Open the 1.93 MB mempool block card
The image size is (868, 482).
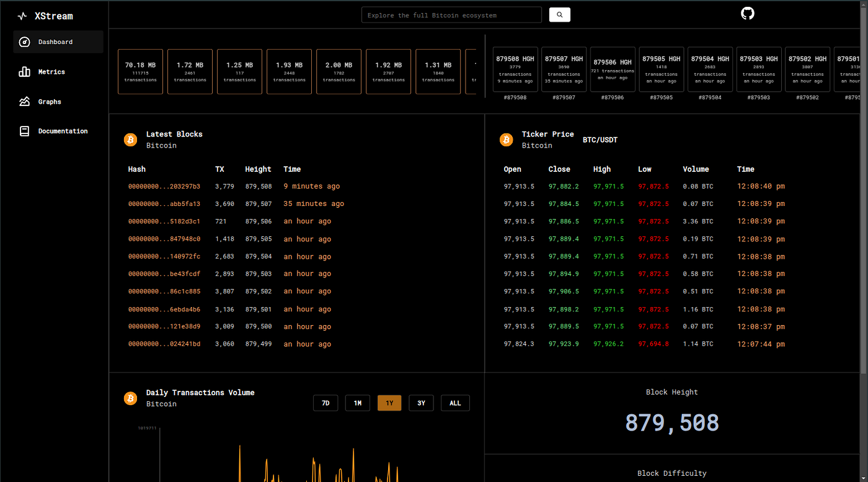tap(290, 72)
